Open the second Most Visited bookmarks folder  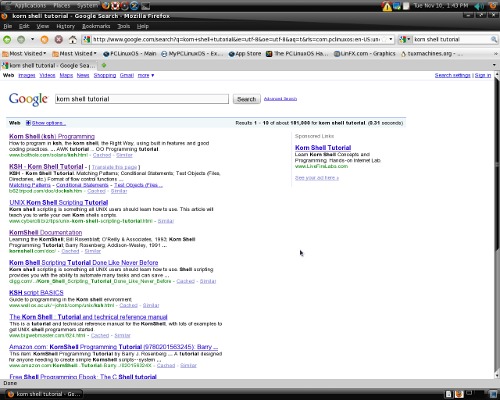click(x=74, y=53)
